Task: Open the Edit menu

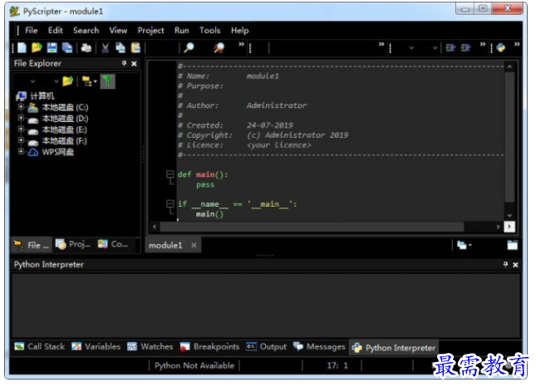Action: pyautogui.click(x=56, y=31)
